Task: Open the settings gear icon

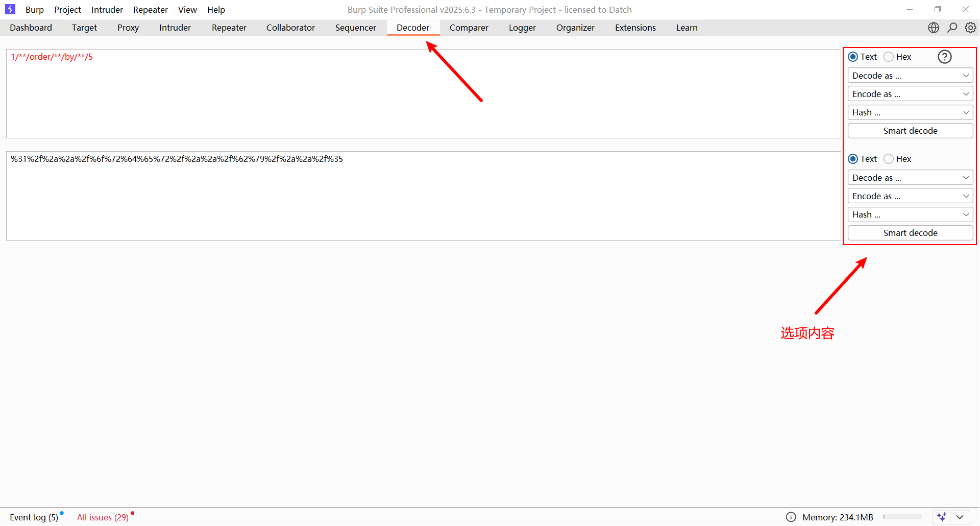Action: point(970,28)
